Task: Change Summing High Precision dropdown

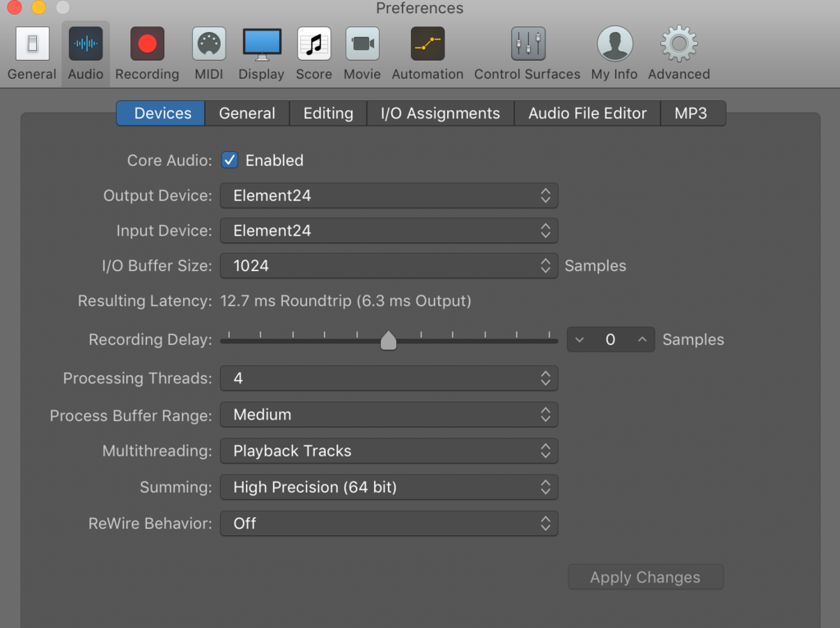Action: [389, 488]
